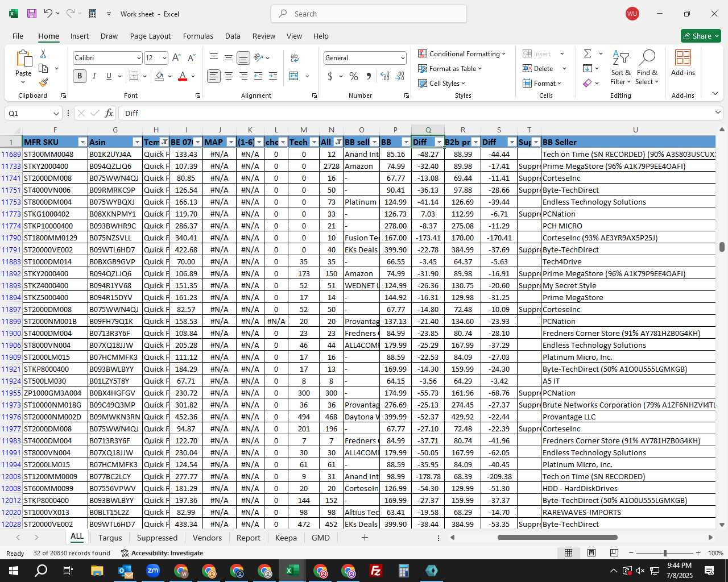Click the red font color button

click(x=183, y=76)
